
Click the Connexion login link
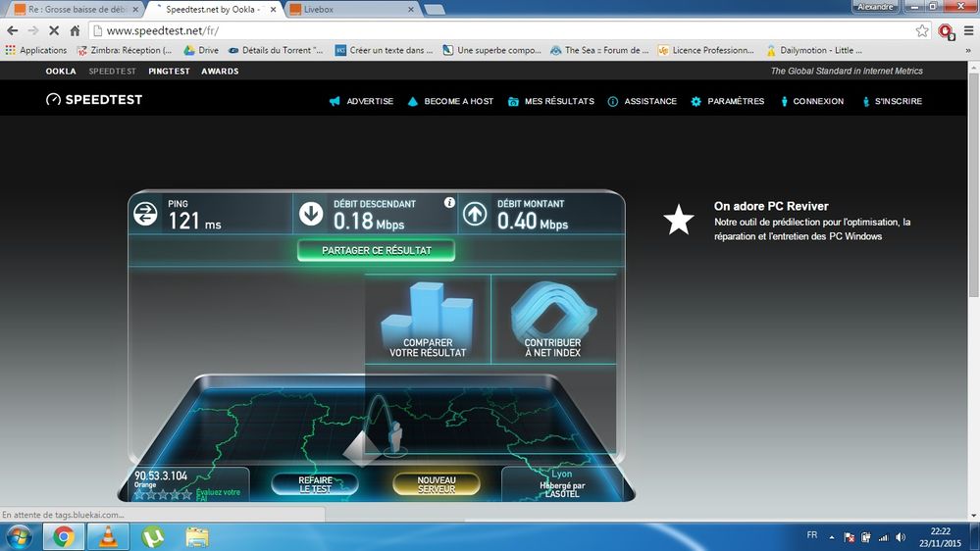[812, 101]
